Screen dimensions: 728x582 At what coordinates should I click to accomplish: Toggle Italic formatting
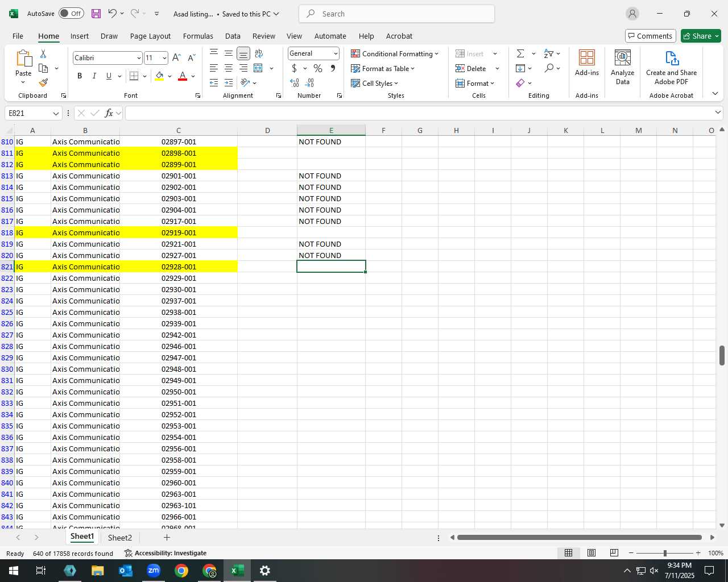click(94, 76)
